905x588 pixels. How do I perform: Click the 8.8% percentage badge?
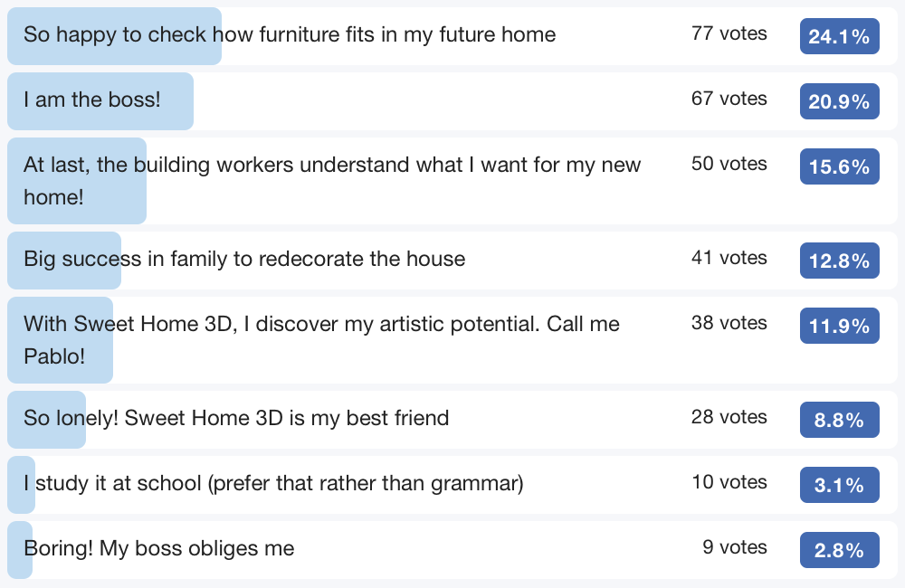[839, 420]
